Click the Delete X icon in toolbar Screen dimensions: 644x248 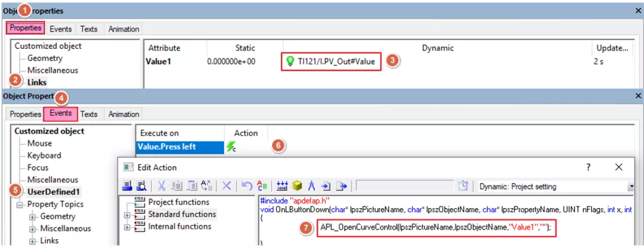click(x=227, y=187)
